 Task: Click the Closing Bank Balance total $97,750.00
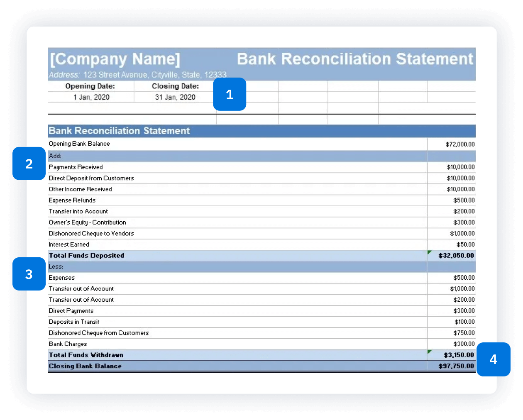[456, 366]
